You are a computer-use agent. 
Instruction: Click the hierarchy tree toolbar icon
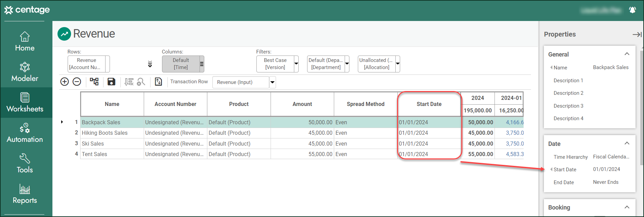pos(94,82)
